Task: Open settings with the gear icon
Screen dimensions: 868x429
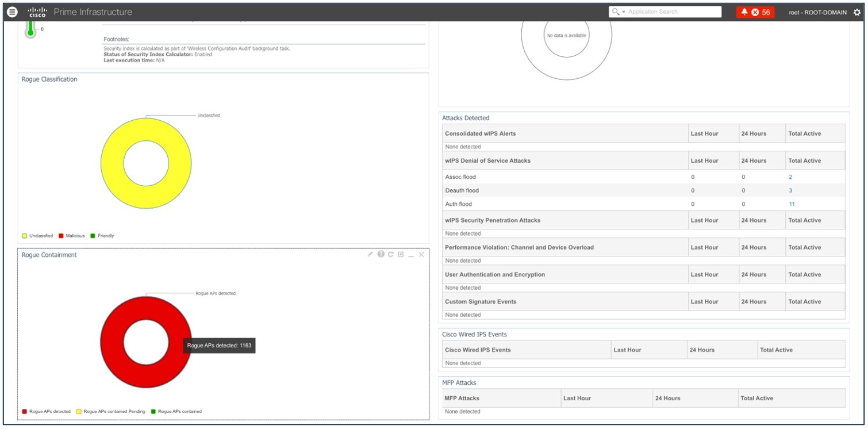Action: 858,12
